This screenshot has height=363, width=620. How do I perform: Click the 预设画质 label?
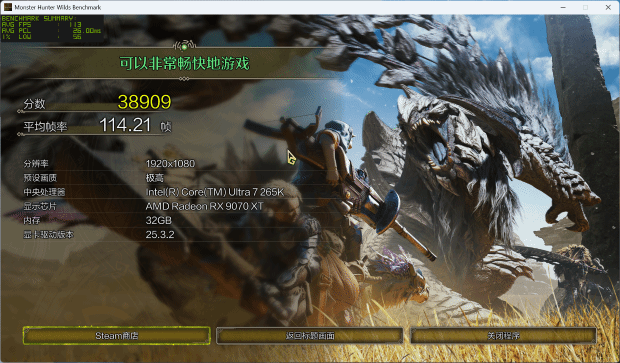click(40, 178)
